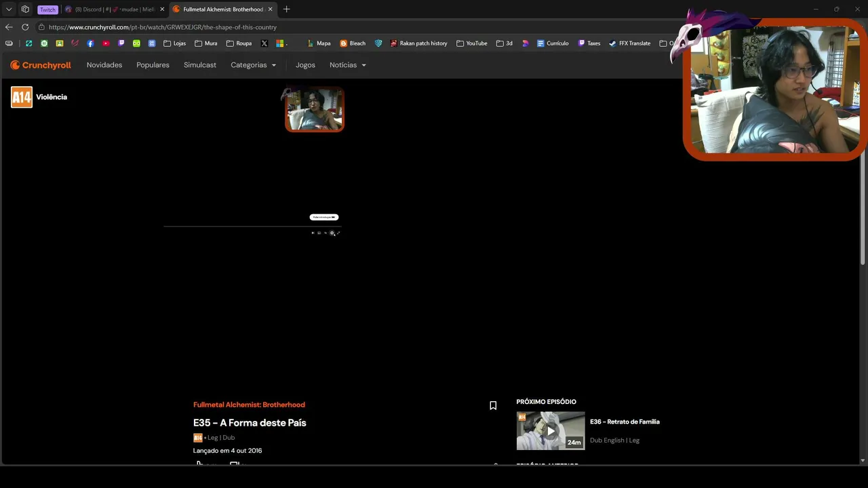Open the Facebook bookmark icon
Viewport: 868px width, 488px height.
click(x=90, y=43)
